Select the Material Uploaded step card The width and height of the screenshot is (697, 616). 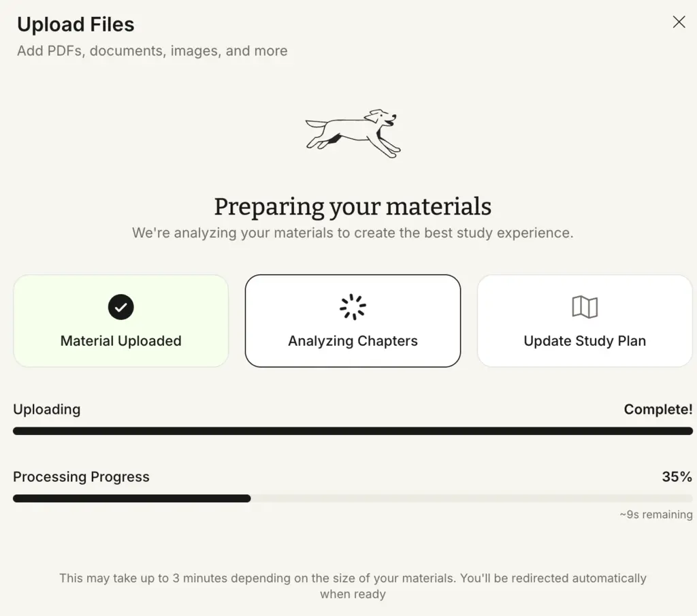click(x=121, y=321)
